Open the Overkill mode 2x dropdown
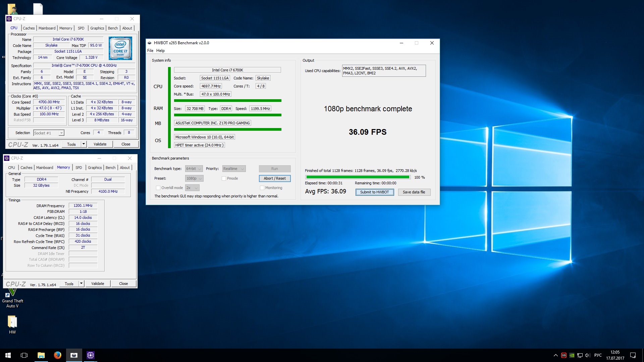This screenshot has height=362, width=644. tap(192, 188)
